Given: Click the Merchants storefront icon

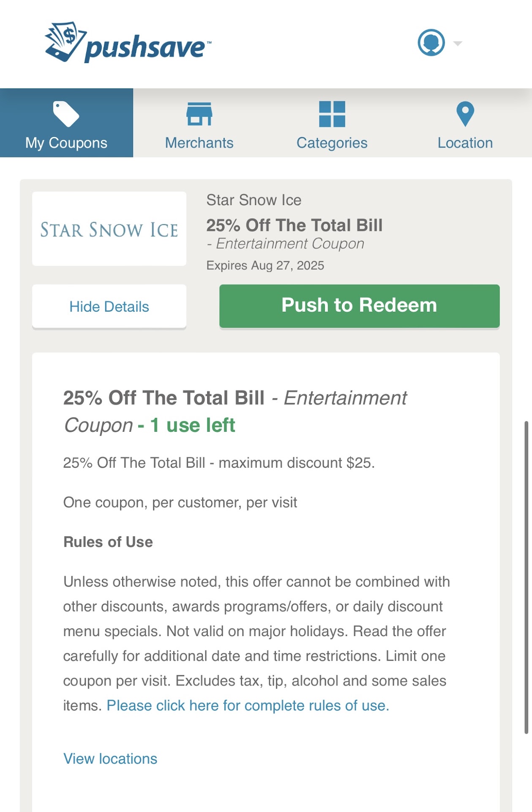Looking at the screenshot, I should [199, 114].
